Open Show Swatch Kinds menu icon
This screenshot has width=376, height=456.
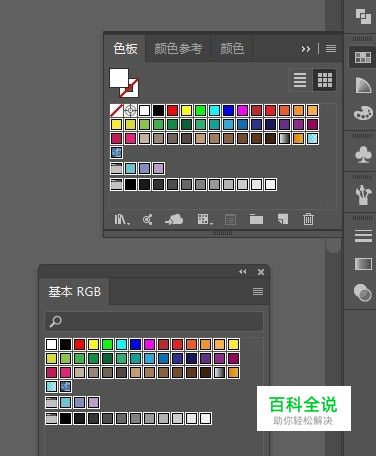[x=205, y=219]
